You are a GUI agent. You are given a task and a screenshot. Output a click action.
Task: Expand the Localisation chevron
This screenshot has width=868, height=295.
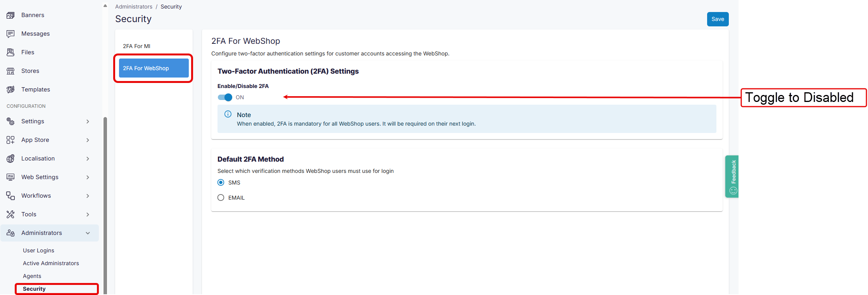click(88, 159)
